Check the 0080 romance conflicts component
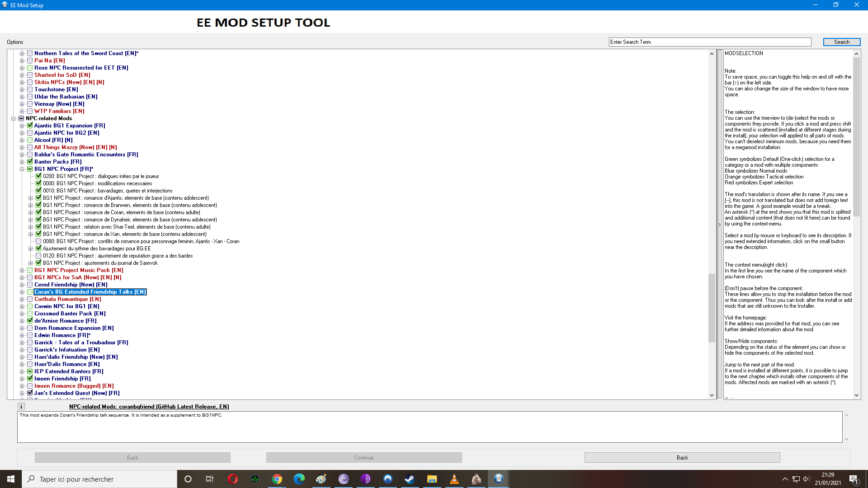Image resolution: width=868 pixels, height=488 pixels. [x=38, y=241]
